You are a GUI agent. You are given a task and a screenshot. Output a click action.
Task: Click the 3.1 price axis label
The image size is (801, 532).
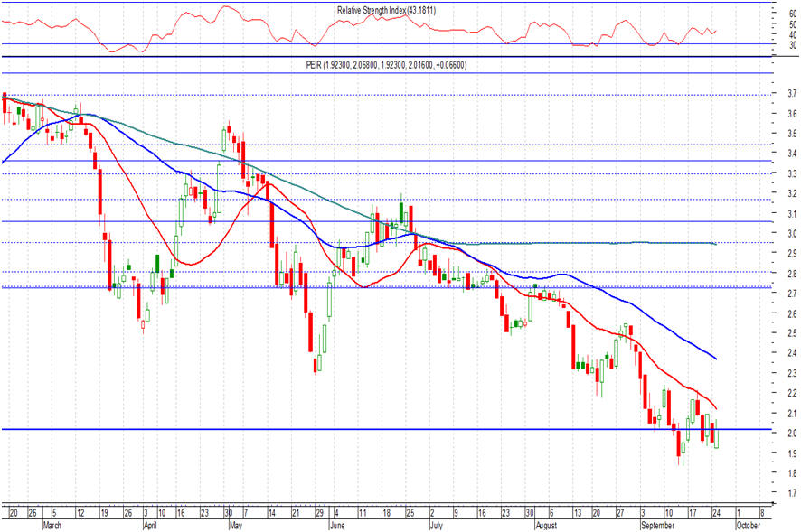click(x=792, y=213)
